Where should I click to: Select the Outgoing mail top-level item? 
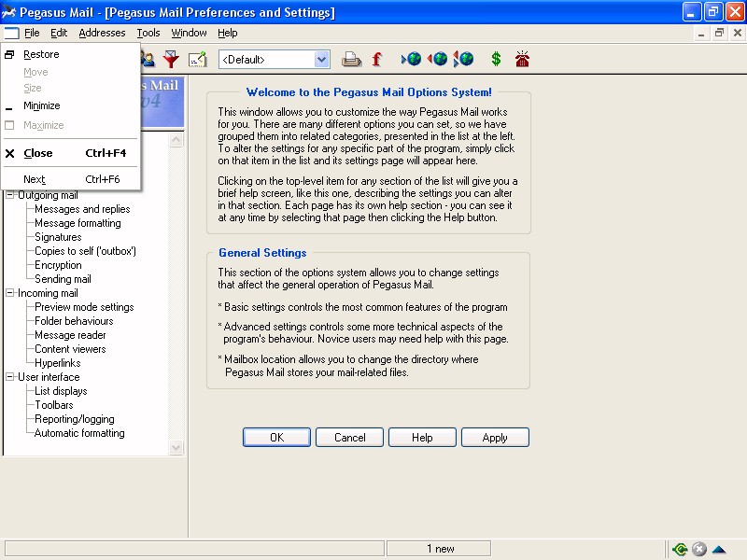(x=48, y=195)
